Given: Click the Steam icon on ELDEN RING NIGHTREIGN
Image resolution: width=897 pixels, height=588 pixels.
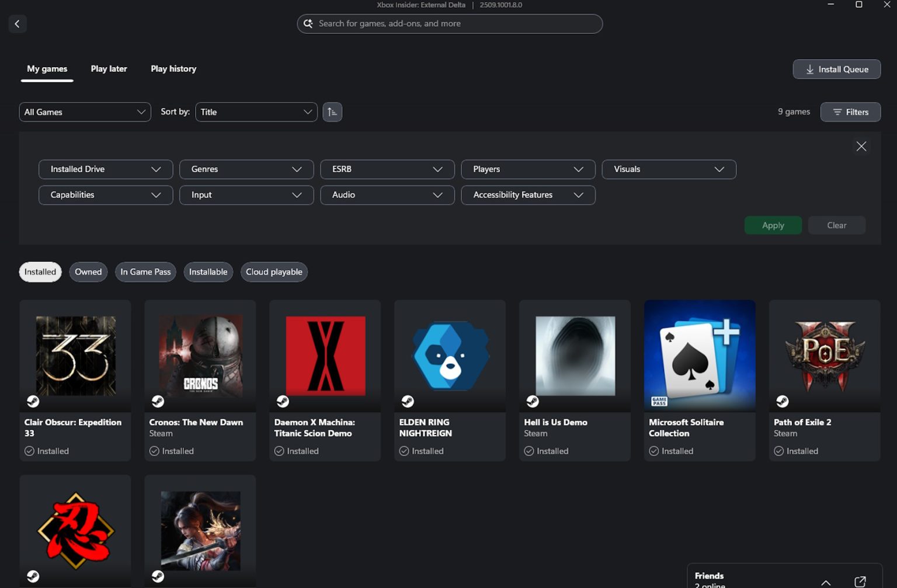Looking at the screenshot, I should tap(408, 401).
